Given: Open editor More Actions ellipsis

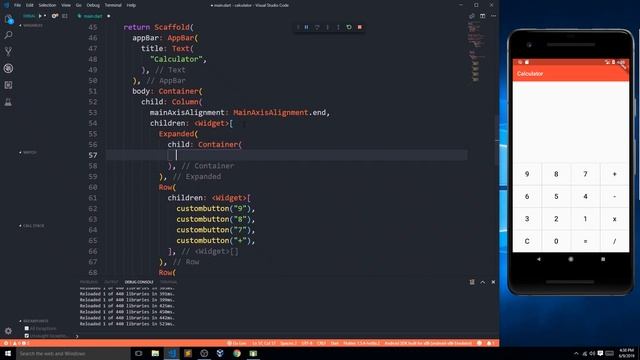Looking at the screenshot, I should 493,16.
